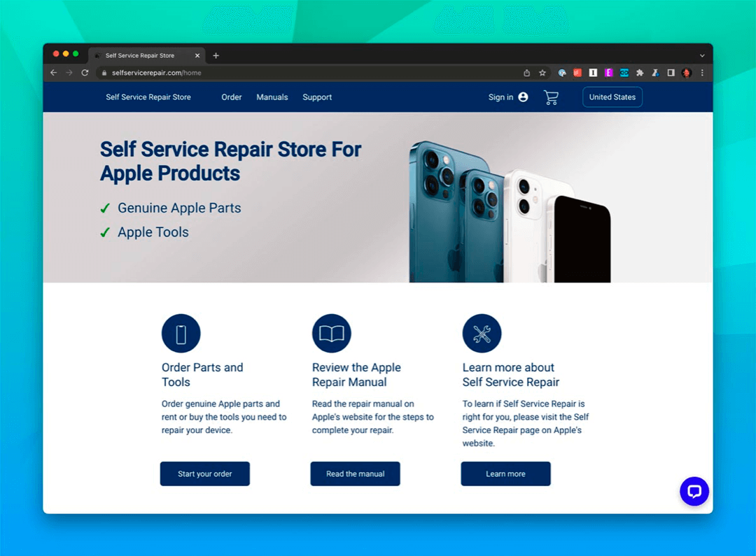Click the Read the manual button
Screen dimensions: 756x556
356,474
